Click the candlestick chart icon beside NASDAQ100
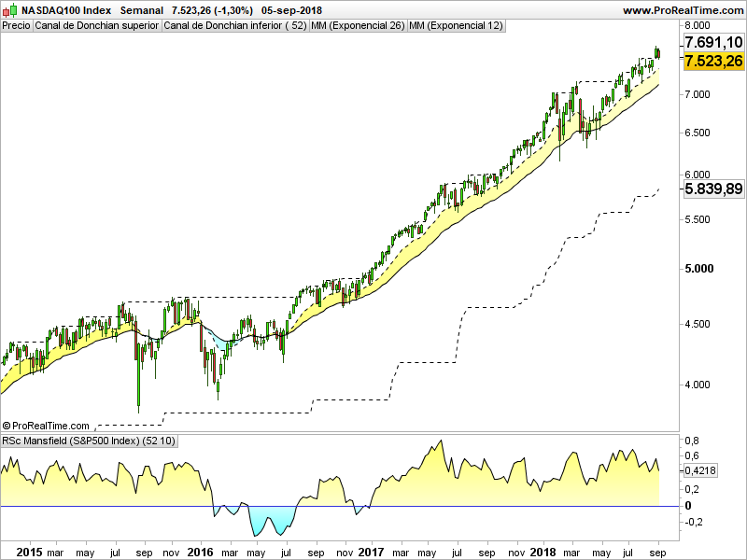The height and width of the screenshot is (560, 747). tap(10, 10)
